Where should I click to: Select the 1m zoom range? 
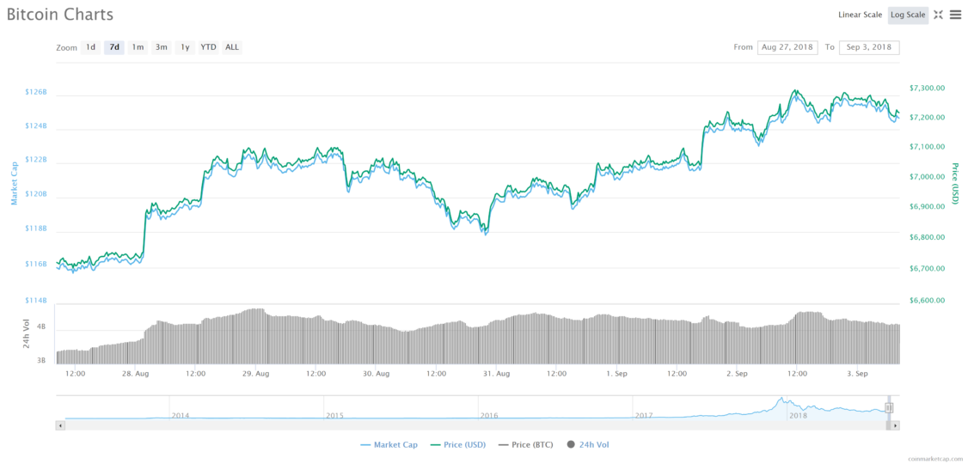point(138,47)
